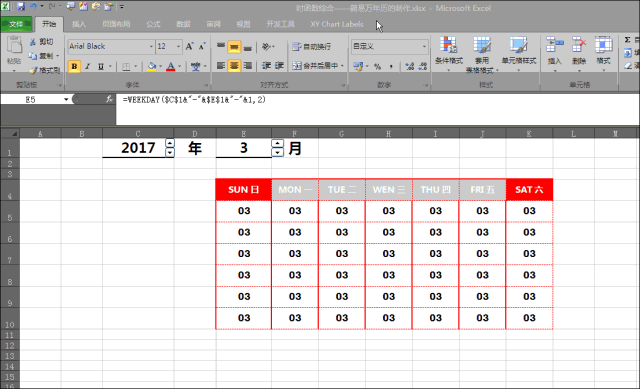Click Undo in quick access toolbar
Screen dimensions: 640x389
33,7
